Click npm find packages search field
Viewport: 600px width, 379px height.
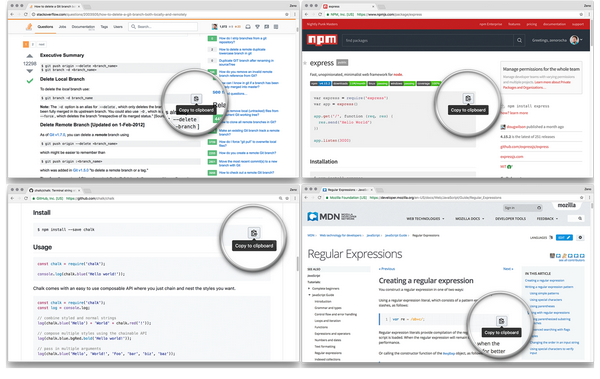coord(428,40)
